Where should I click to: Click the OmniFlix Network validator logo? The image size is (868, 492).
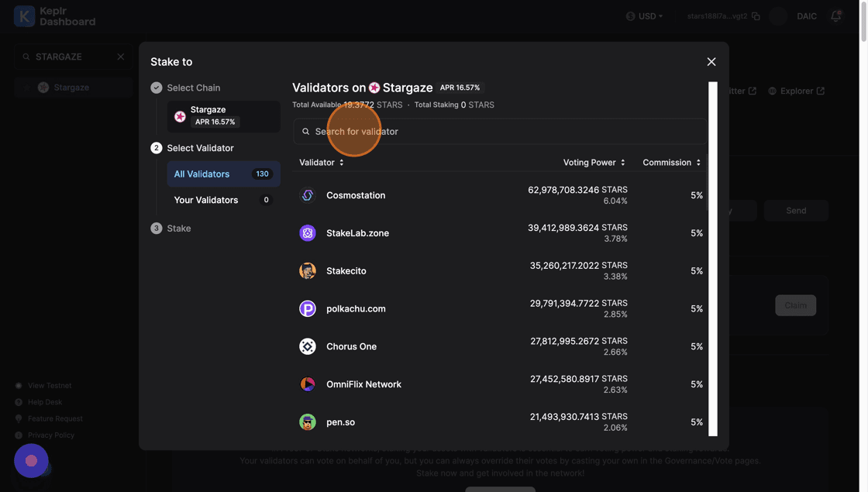click(x=308, y=384)
